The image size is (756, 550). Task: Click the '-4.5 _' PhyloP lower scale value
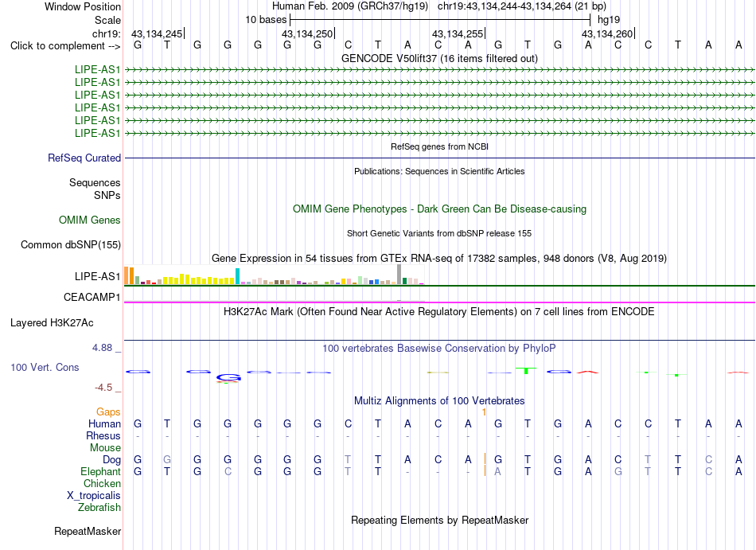click(x=107, y=388)
